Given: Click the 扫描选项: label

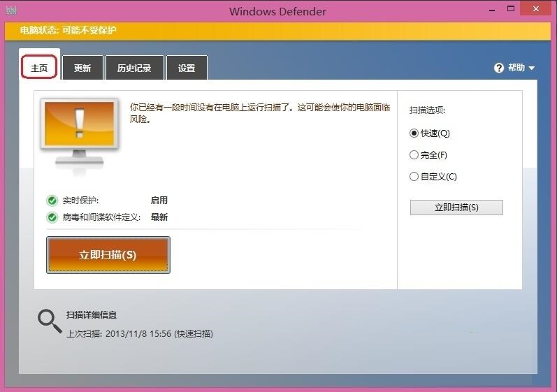Looking at the screenshot, I should [x=427, y=110].
